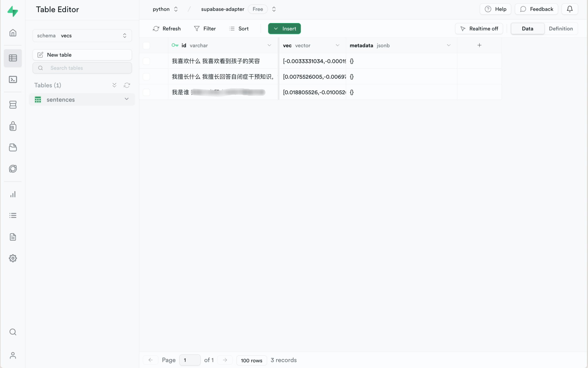Viewport: 588px width, 368px height.
Task: Open the Filter options
Action: point(205,28)
